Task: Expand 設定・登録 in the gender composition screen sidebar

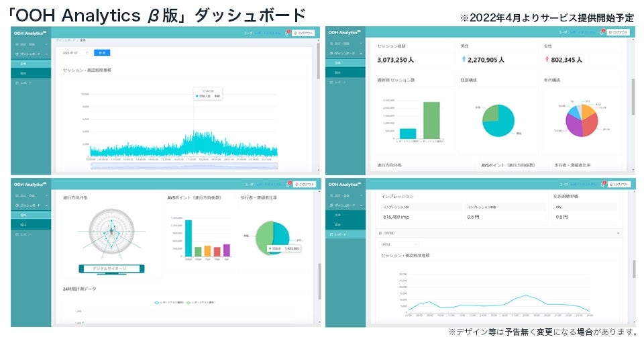Action: [x=345, y=43]
